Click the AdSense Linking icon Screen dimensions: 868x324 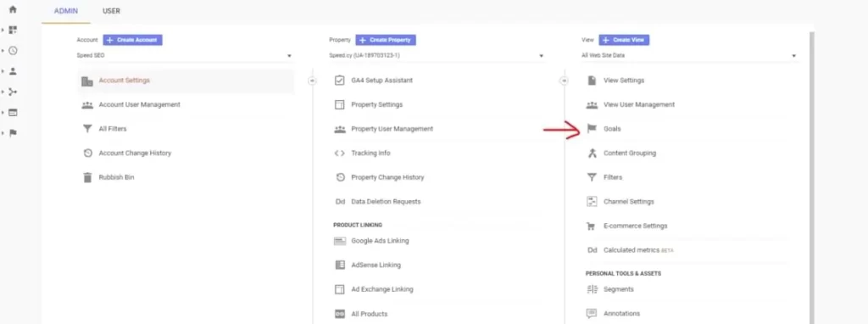coord(339,265)
